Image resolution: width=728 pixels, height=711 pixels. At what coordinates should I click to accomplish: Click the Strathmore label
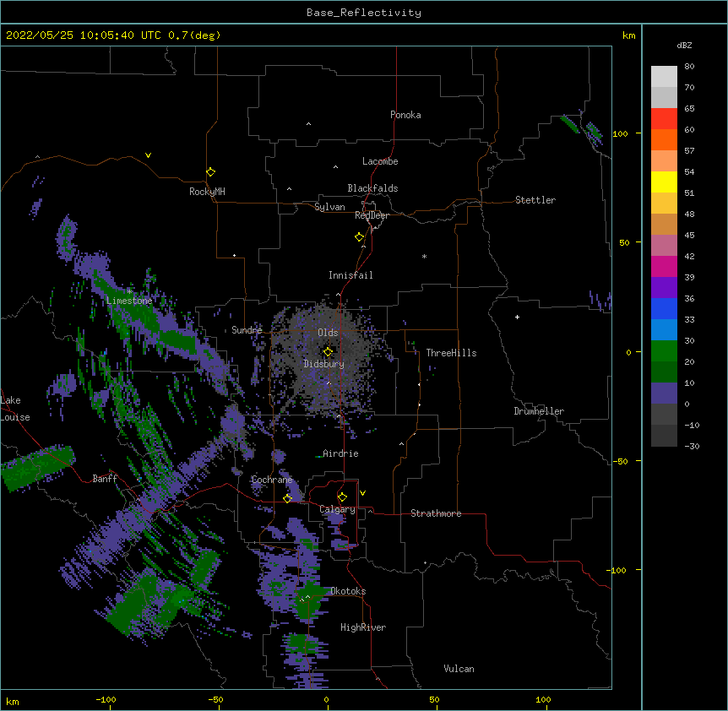point(436,513)
